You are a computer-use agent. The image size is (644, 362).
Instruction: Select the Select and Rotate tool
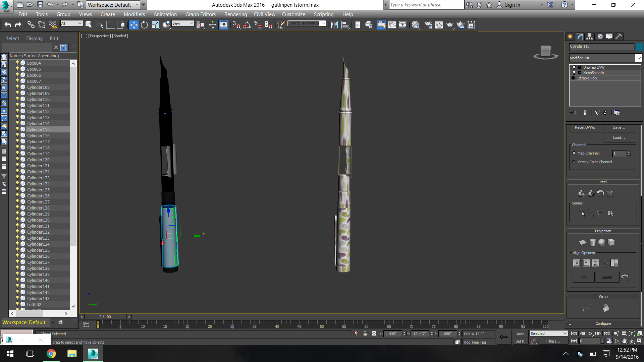144,25
